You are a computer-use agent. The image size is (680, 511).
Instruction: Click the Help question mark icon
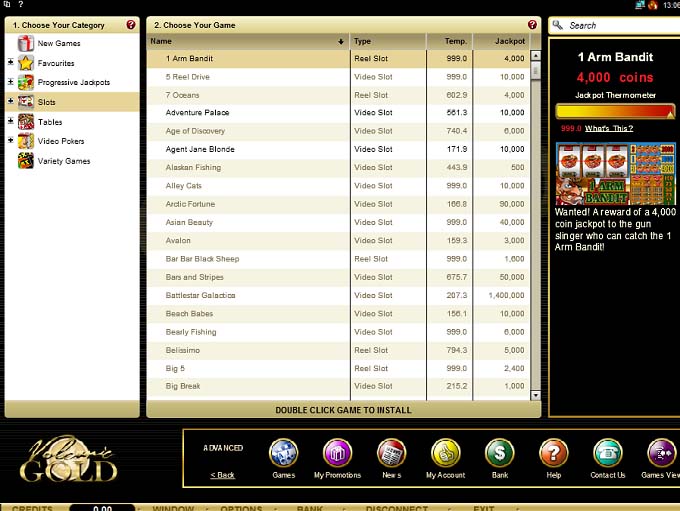553,454
